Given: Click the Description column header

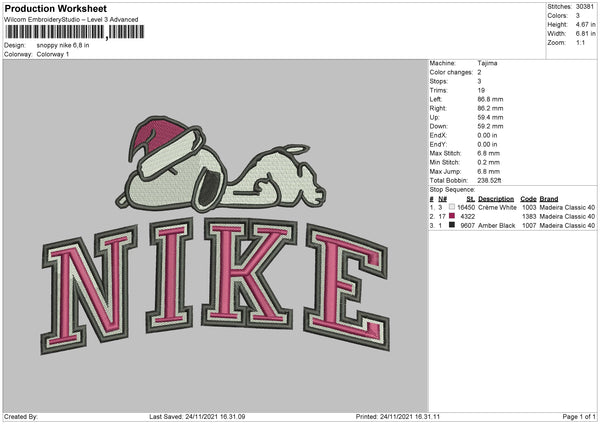Looking at the screenshot, I should (496, 199).
